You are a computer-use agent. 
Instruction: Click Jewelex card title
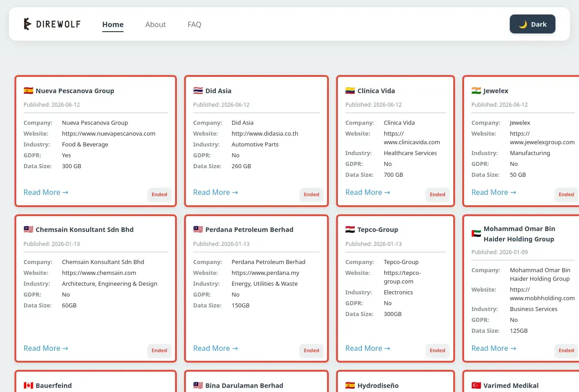point(496,90)
